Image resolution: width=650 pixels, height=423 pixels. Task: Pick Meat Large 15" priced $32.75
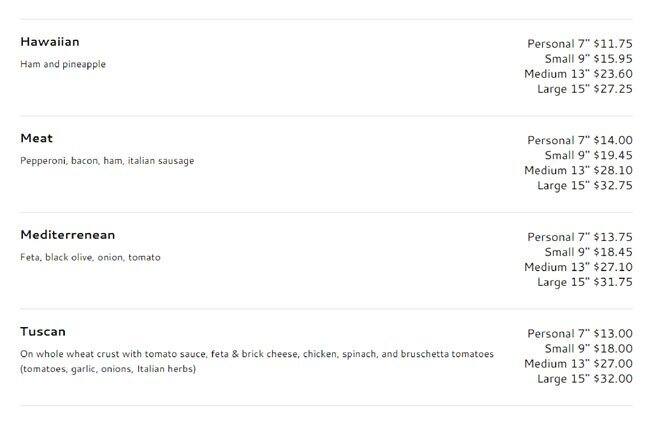point(584,186)
